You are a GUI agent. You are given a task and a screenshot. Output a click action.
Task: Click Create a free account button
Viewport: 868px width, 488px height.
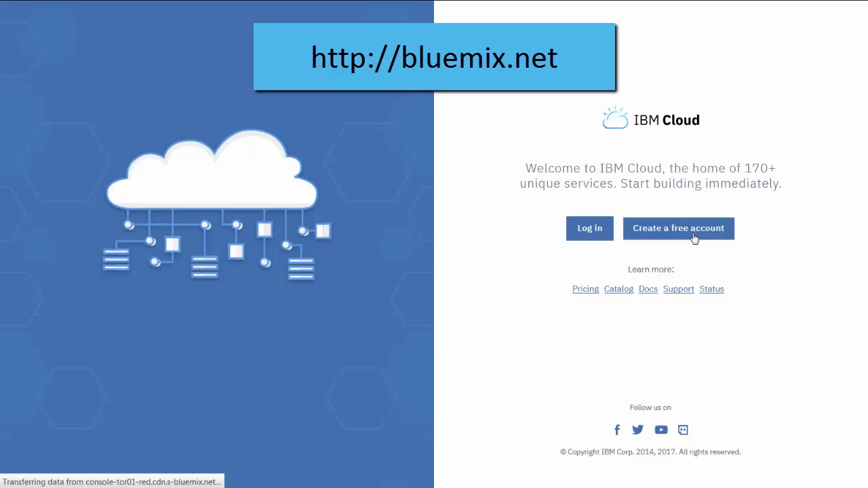click(678, 228)
